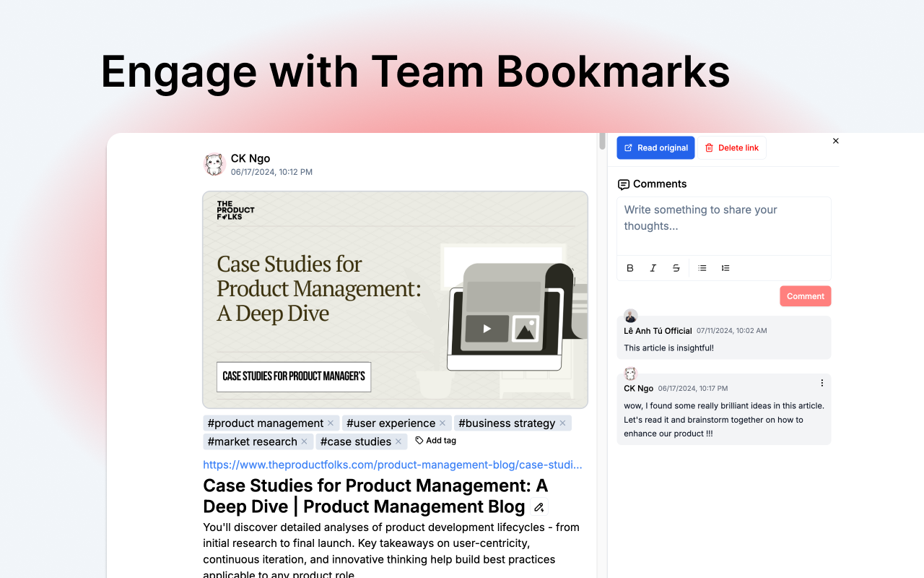924x578 pixels.
Task: Apply strikethrough formatting in comment toolbar
Action: 676,267
